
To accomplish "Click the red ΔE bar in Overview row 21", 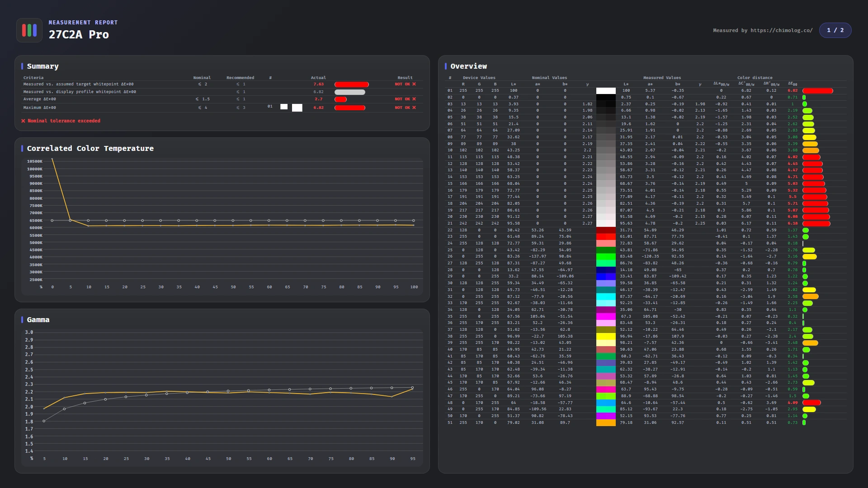I will (816, 224).
